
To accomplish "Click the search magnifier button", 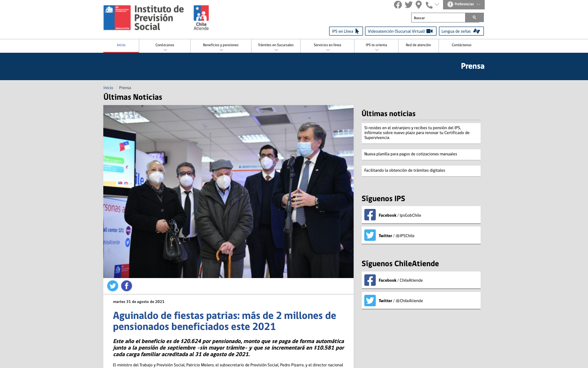I will 474,18.
